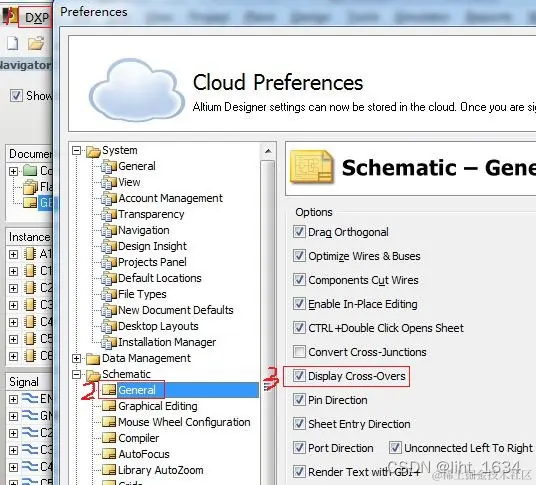
Task: Open Design Insight preferences page
Action: 152,246
